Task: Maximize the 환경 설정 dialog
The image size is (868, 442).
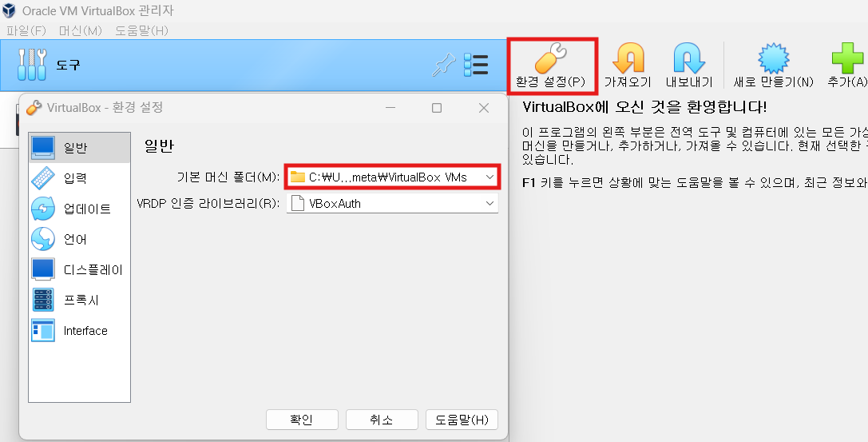Action: coord(437,108)
